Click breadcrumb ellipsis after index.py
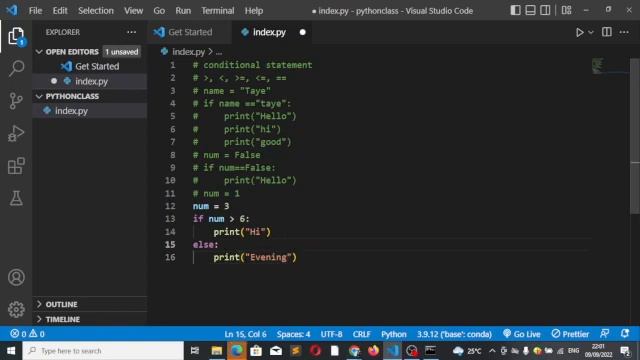Image resolution: width=640 pixels, height=360 pixels. tap(219, 52)
